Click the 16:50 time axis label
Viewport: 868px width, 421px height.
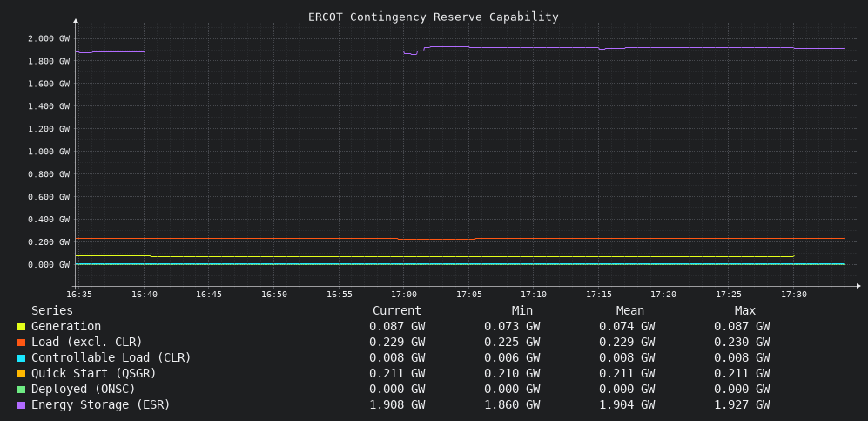[273, 294]
